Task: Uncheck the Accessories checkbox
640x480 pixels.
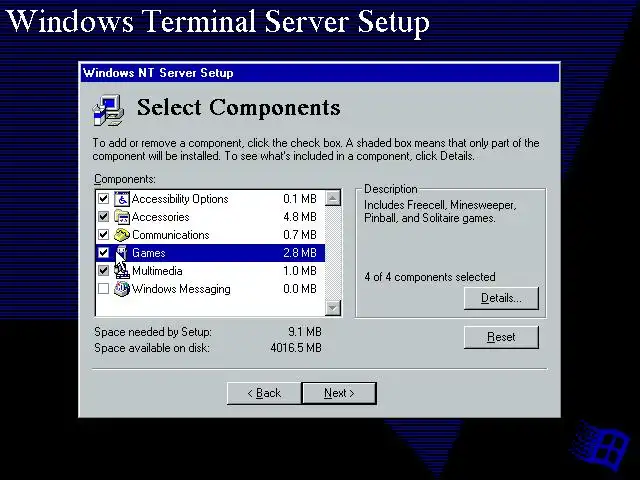Action: [x=103, y=217]
